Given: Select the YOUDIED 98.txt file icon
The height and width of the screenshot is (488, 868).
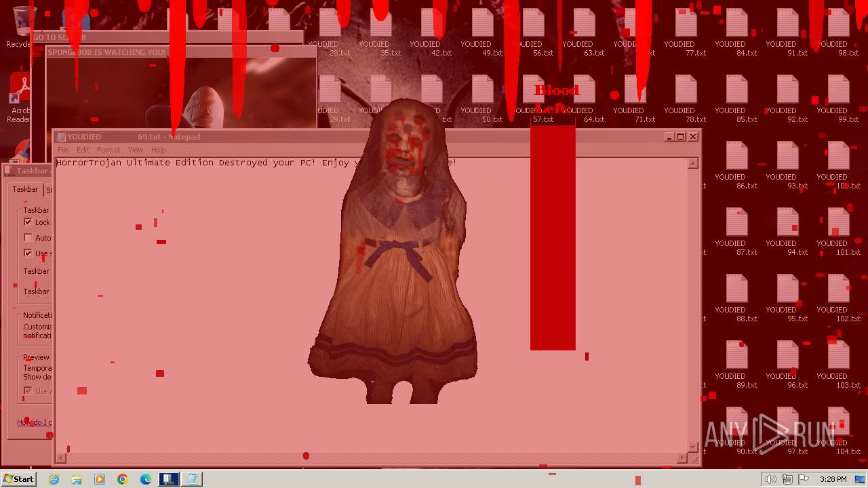Looking at the screenshot, I should tap(837, 33).
